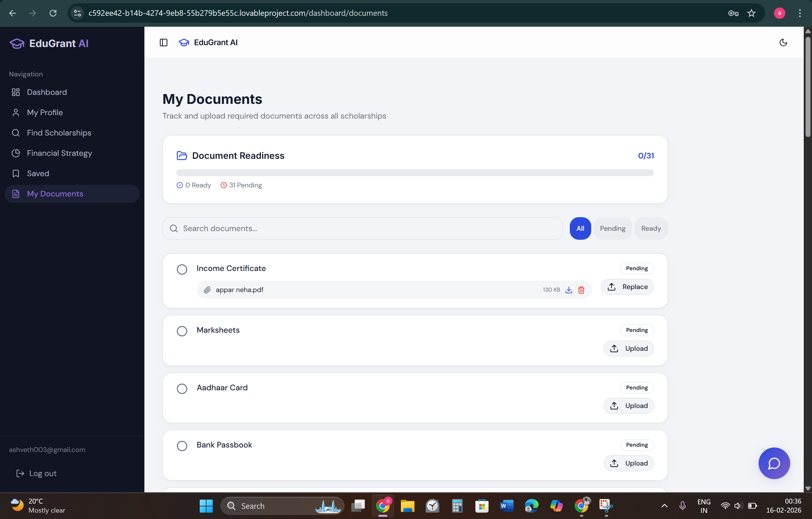
Task: Open the chat bubble assistant
Action: pyautogui.click(x=774, y=463)
